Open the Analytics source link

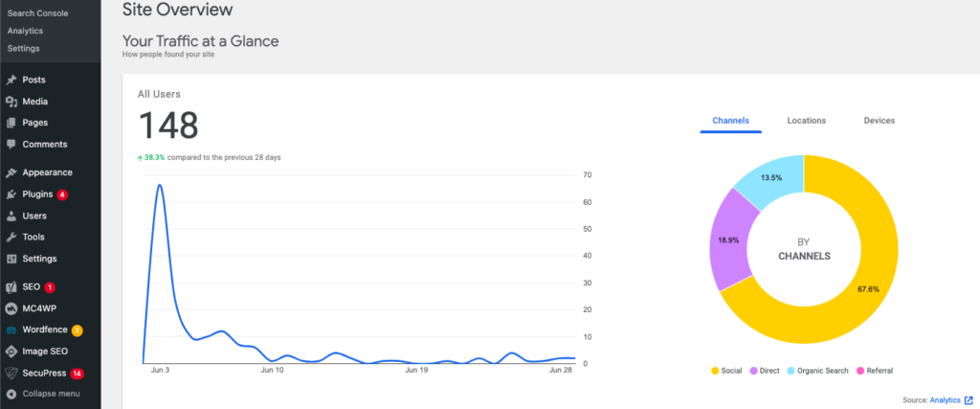click(x=945, y=399)
